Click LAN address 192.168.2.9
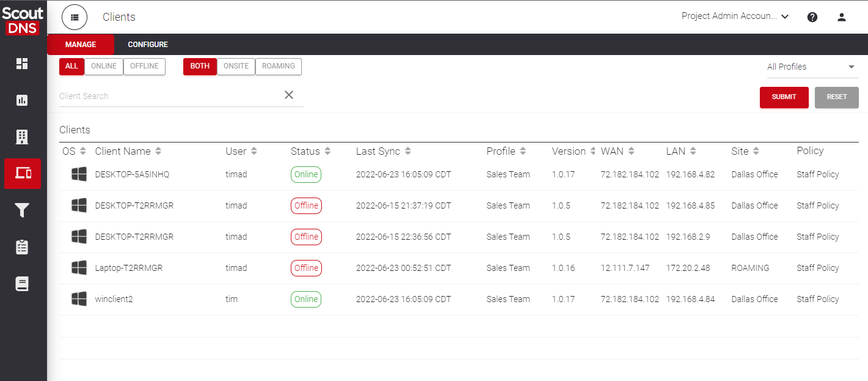 (688, 237)
